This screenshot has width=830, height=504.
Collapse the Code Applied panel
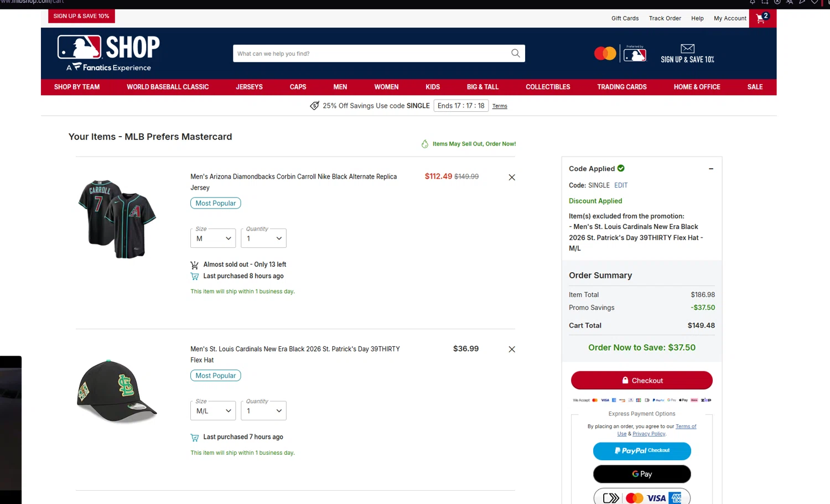pos(711,169)
